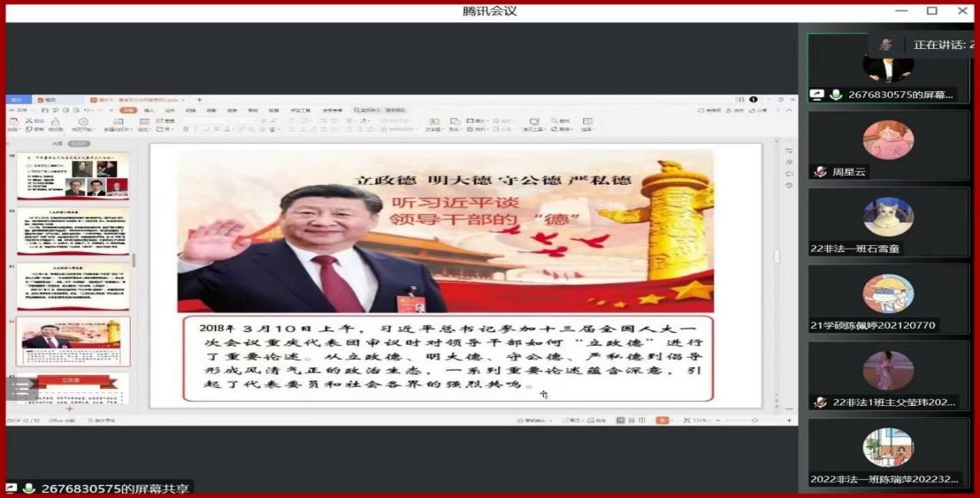Click the Text Box (文本框) tool
The height and width of the screenshot is (498, 980).
click(x=434, y=125)
